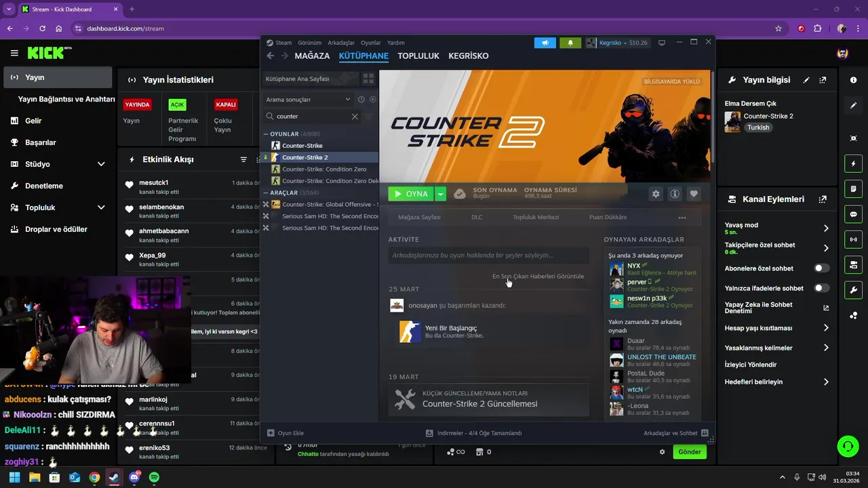Switch library to grid view icon
Viewport: 868px width, 488px height.
tap(368, 79)
